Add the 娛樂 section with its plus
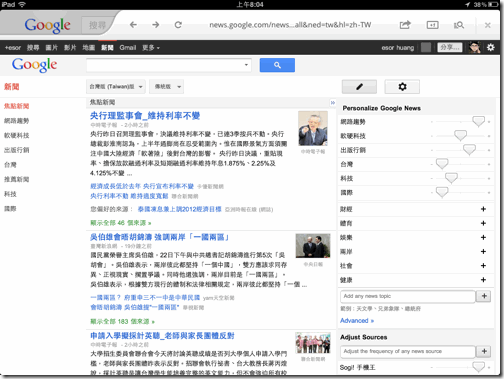 (x=483, y=237)
